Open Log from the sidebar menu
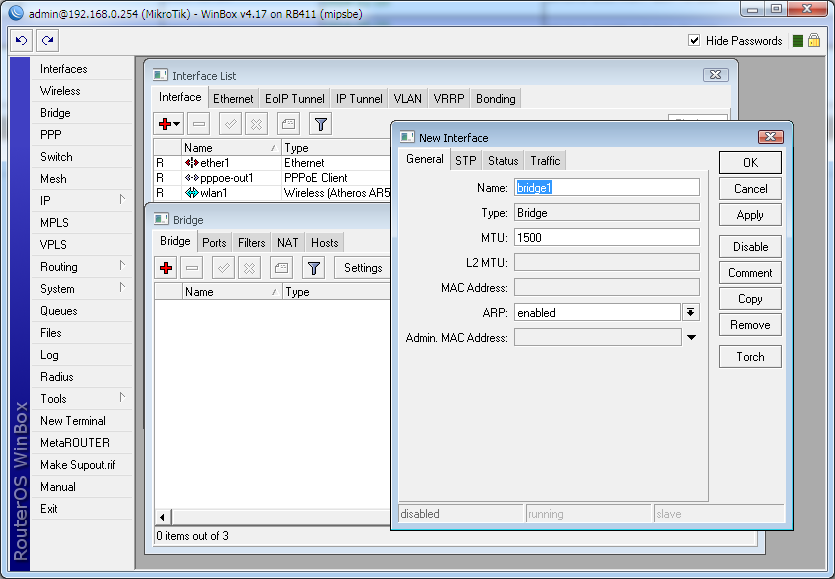Screen dimensions: 835x579 83,355
